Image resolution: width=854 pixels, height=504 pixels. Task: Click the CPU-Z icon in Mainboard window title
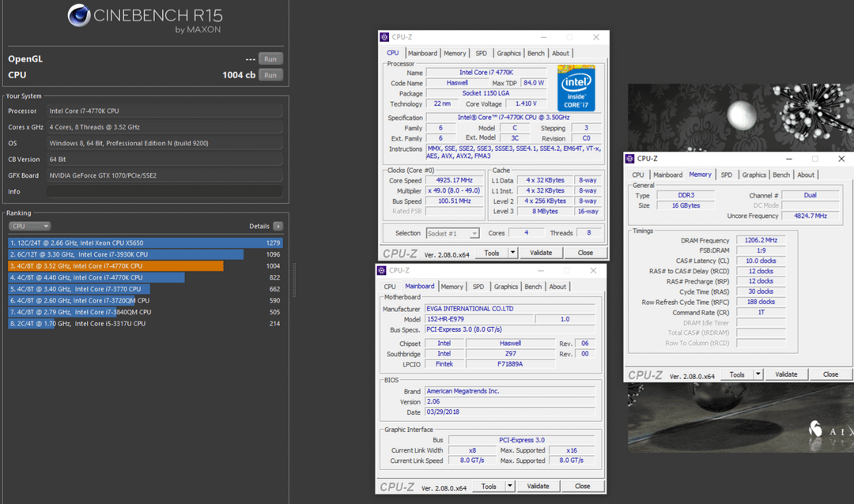click(x=382, y=270)
